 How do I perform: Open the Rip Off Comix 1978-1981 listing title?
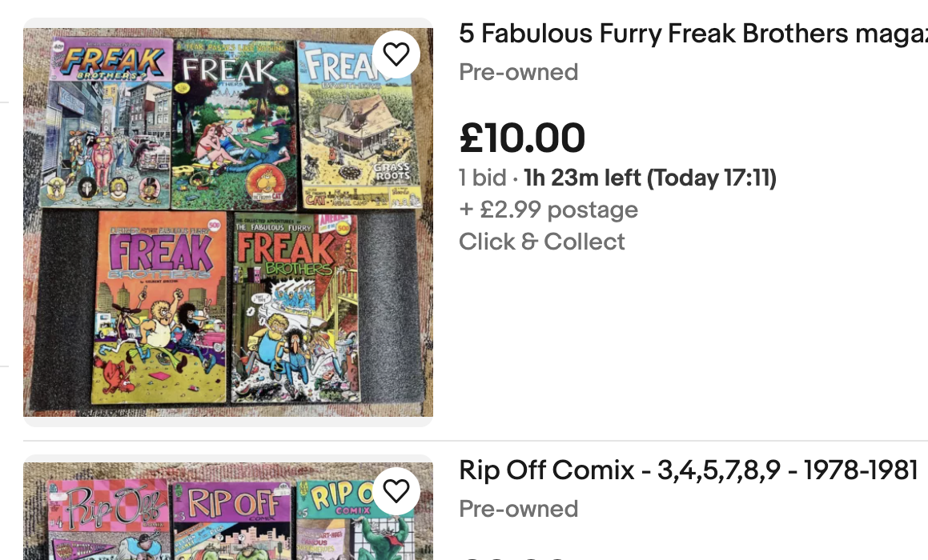[x=688, y=470]
